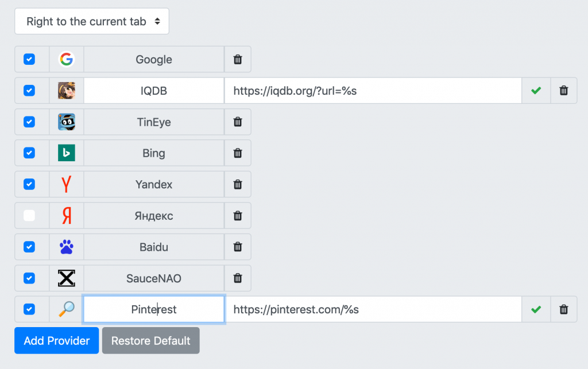Toggle the Baidu provider checkbox
The height and width of the screenshot is (369, 588).
pyautogui.click(x=29, y=247)
